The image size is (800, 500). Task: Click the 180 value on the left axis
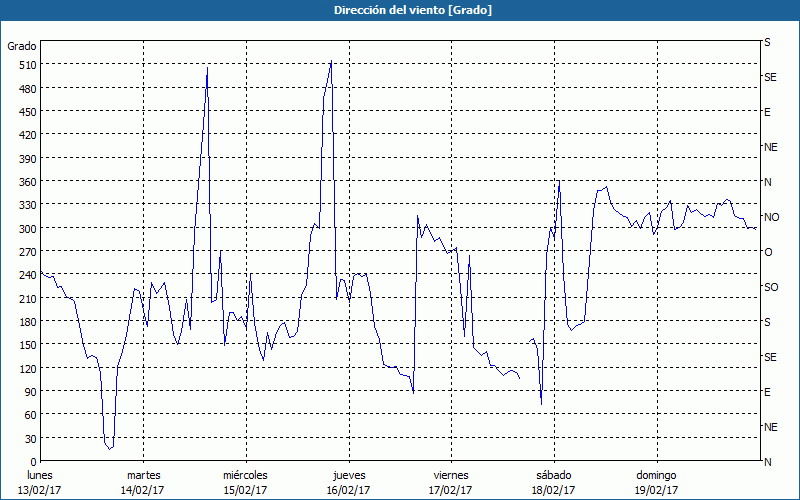[25, 322]
